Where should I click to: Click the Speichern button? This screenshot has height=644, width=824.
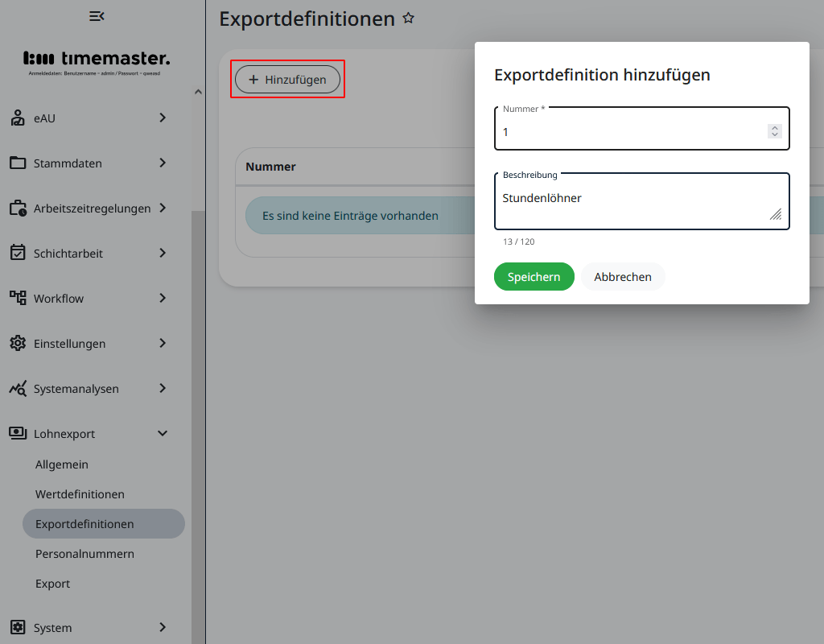point(534,276)
